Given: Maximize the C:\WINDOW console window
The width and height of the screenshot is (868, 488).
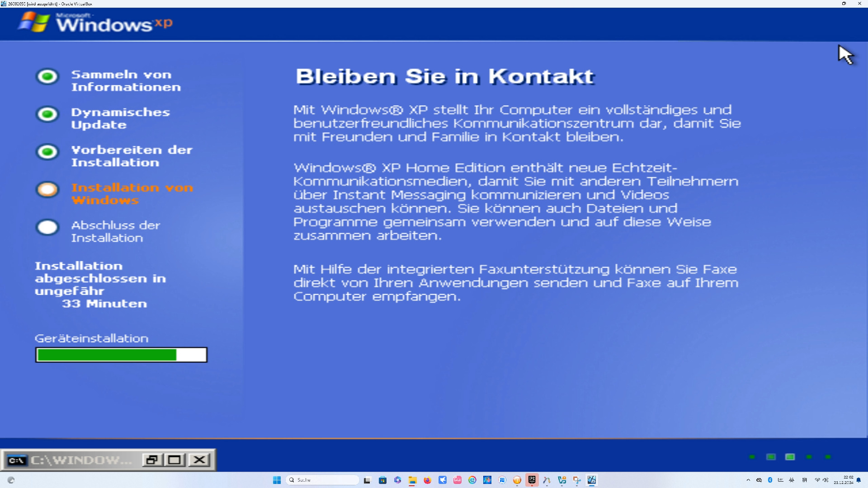Looking at the screenshot, I should tap(175, 460).
